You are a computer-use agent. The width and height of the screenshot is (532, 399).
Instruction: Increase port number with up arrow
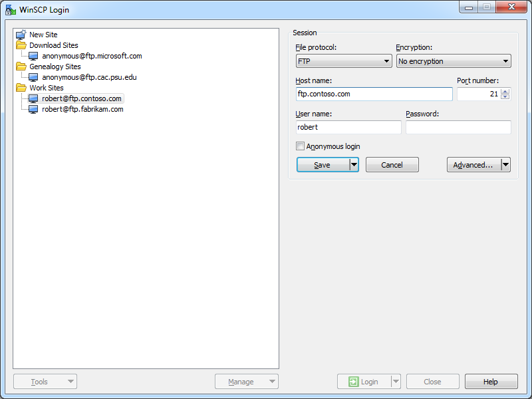pyautogui.click(x=505, y=91)
